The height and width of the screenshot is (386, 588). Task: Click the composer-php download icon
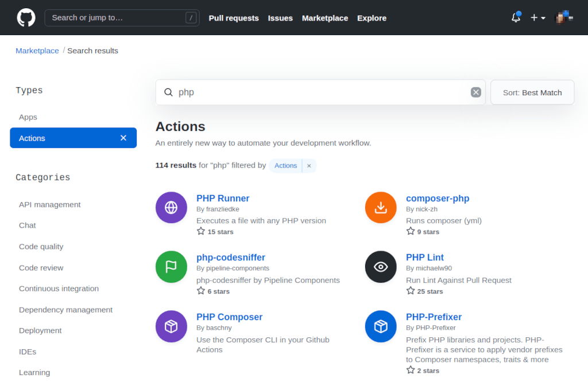(381, 208)
